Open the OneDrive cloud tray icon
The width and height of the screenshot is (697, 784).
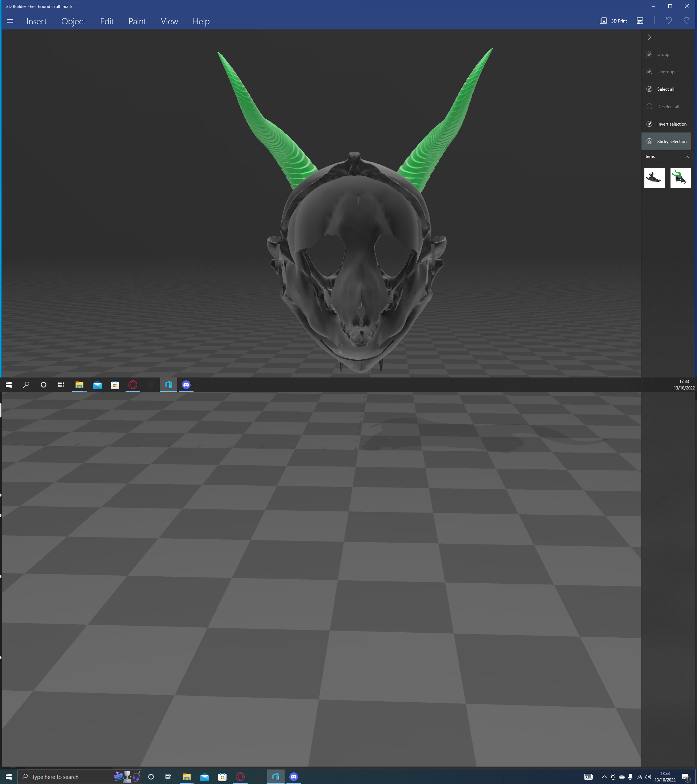[622, 777]
